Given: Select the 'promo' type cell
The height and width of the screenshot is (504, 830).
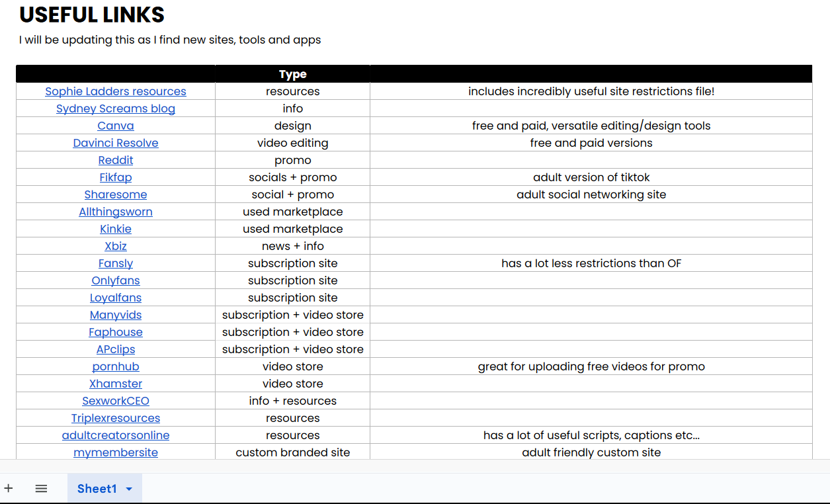Looking at the screenshot, I should click(x=292, y=160).
